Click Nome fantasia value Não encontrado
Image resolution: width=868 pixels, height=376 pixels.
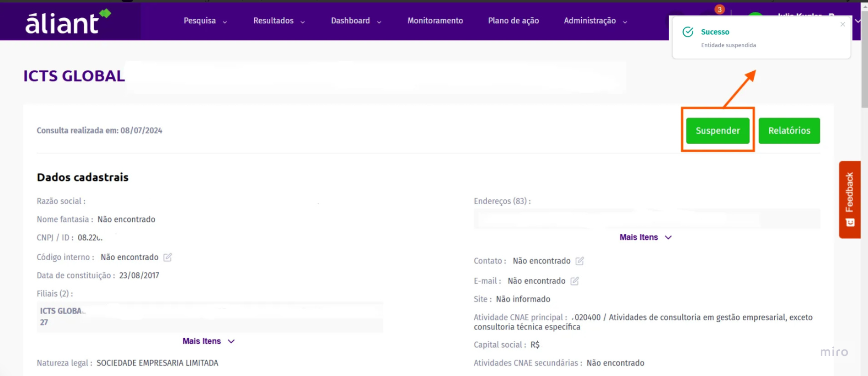coord(126,220)
